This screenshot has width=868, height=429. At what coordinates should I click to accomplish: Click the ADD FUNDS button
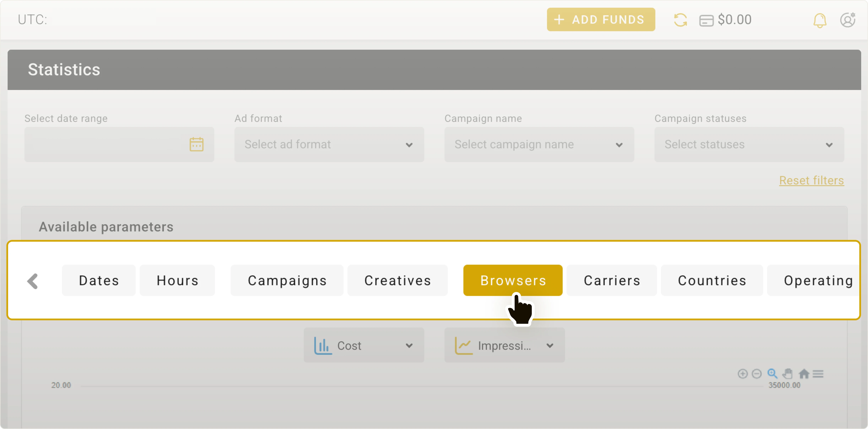pos(600,19)
